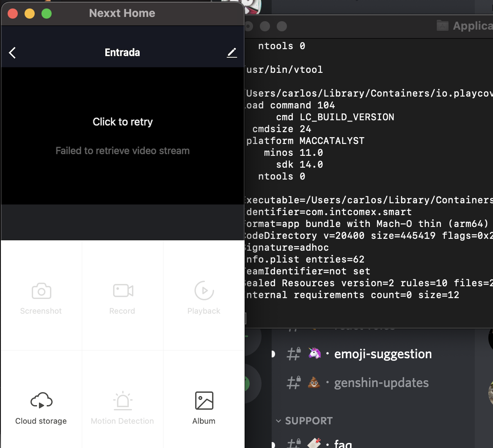Click the folder icon in the Terminal title

[442, 25]
